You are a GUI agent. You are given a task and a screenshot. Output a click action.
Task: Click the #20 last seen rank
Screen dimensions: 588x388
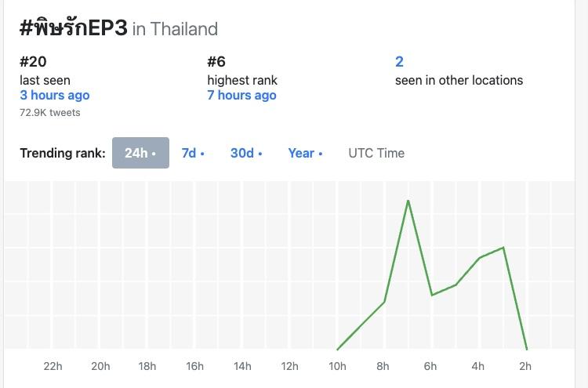(33, 62)
